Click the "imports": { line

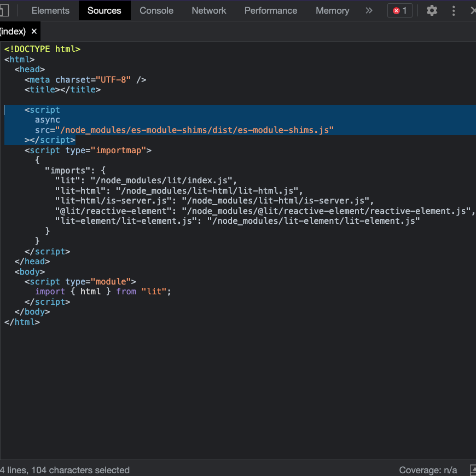point(76,171)
